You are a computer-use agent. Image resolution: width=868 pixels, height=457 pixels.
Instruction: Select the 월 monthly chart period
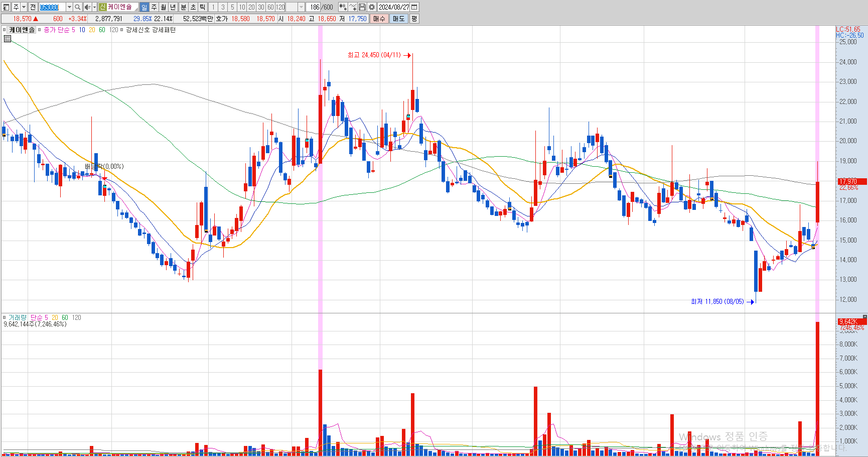click(164, 7)
